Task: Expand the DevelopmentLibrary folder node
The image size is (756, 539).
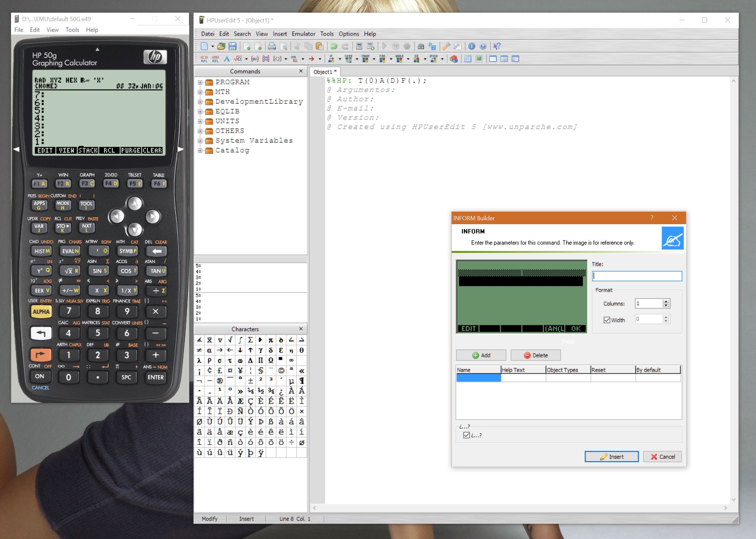Action: tap(200, 102)
